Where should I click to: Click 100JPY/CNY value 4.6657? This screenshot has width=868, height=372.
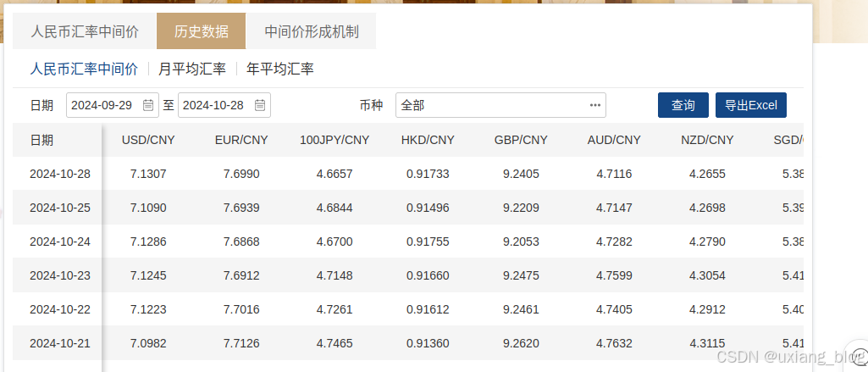tap(334, 174)
